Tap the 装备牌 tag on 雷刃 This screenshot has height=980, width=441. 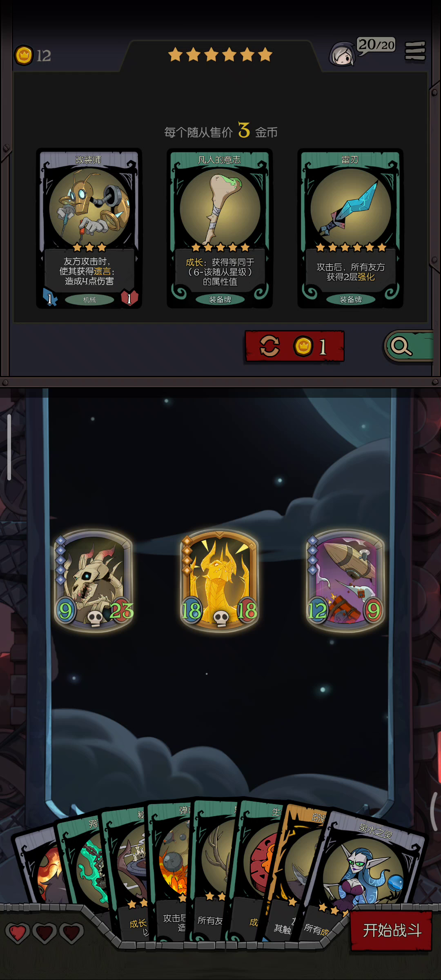click(350, 300)
